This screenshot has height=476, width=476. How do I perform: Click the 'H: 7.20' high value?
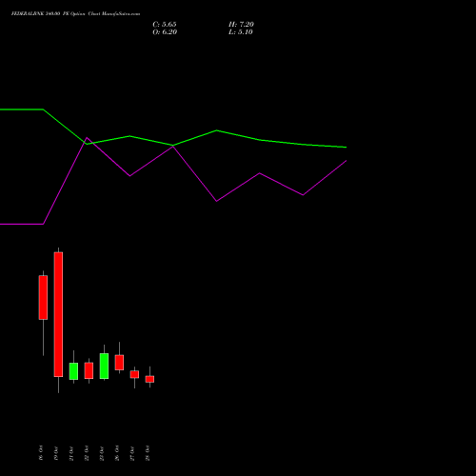241,25
